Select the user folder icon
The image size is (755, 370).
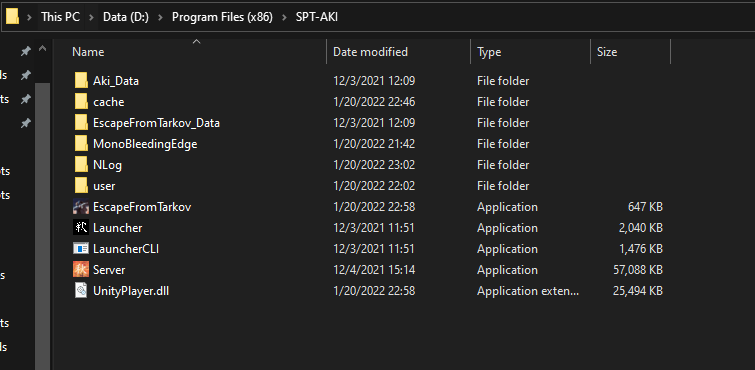pos(81,185)
